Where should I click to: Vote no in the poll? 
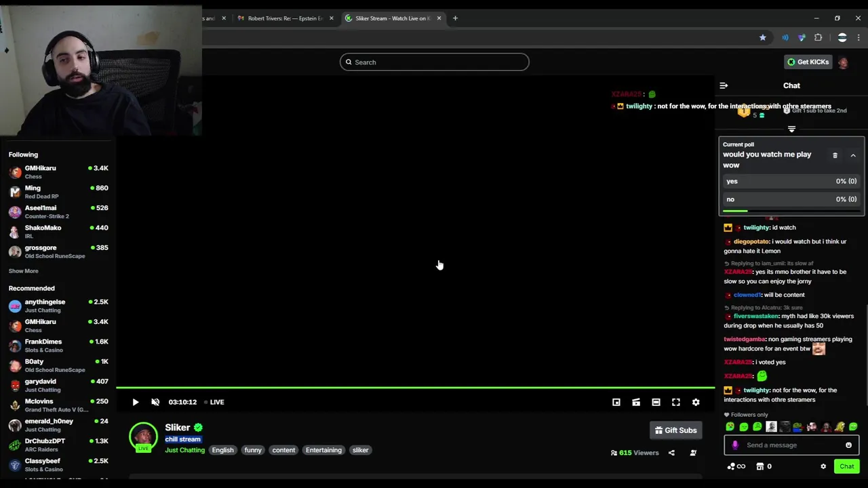click(791, 199)
